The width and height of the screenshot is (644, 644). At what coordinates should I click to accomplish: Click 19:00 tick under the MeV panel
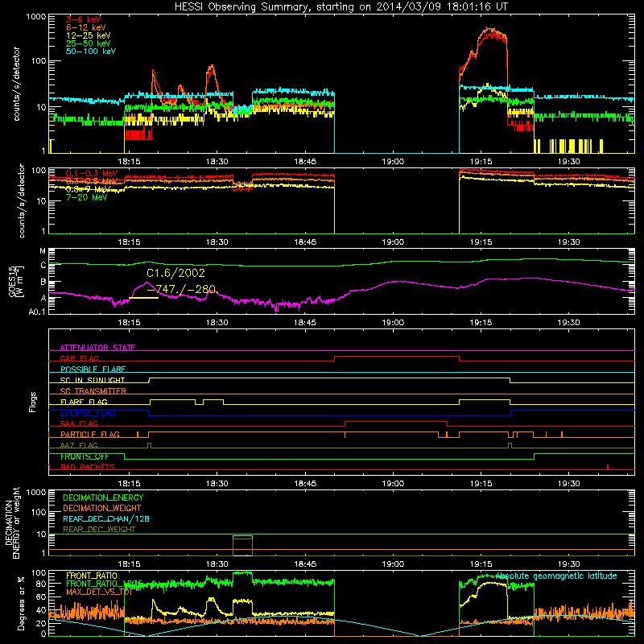(393, 242)
